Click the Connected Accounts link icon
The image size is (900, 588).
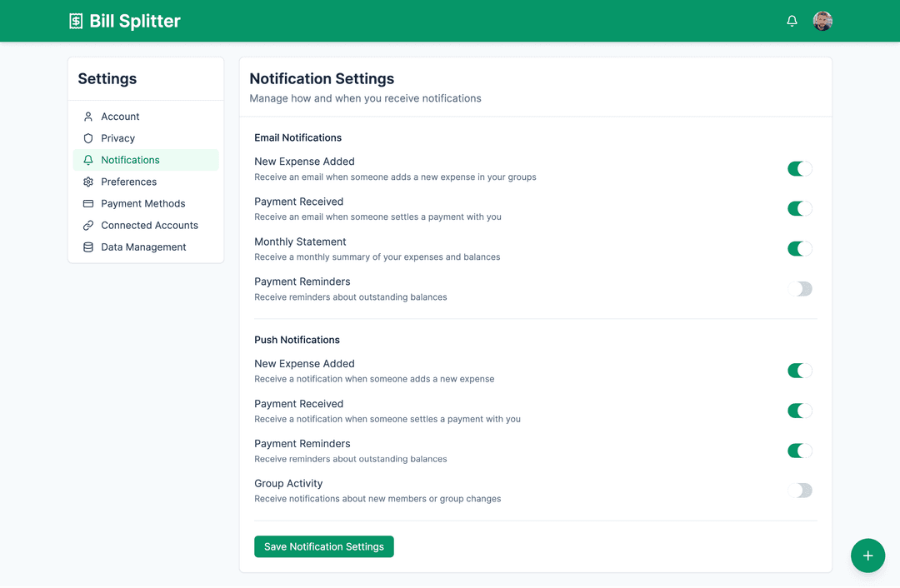[87, 225]
